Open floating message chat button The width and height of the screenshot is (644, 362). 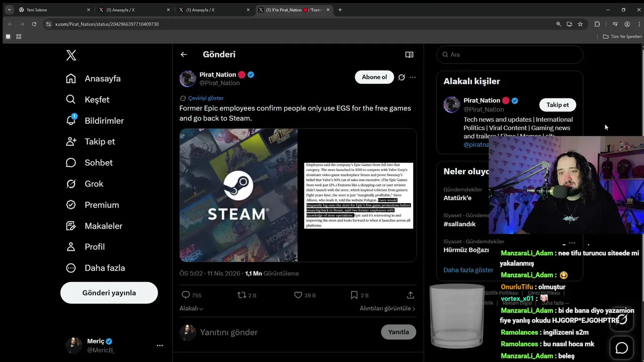(622, 348)
